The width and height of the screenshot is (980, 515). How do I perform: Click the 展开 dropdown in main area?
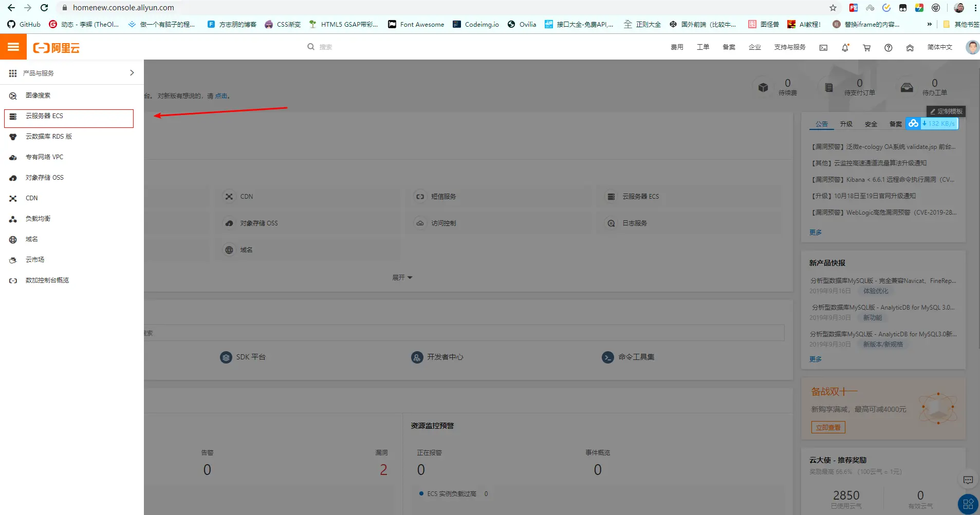pyautogui.click(x=402, y=277)
